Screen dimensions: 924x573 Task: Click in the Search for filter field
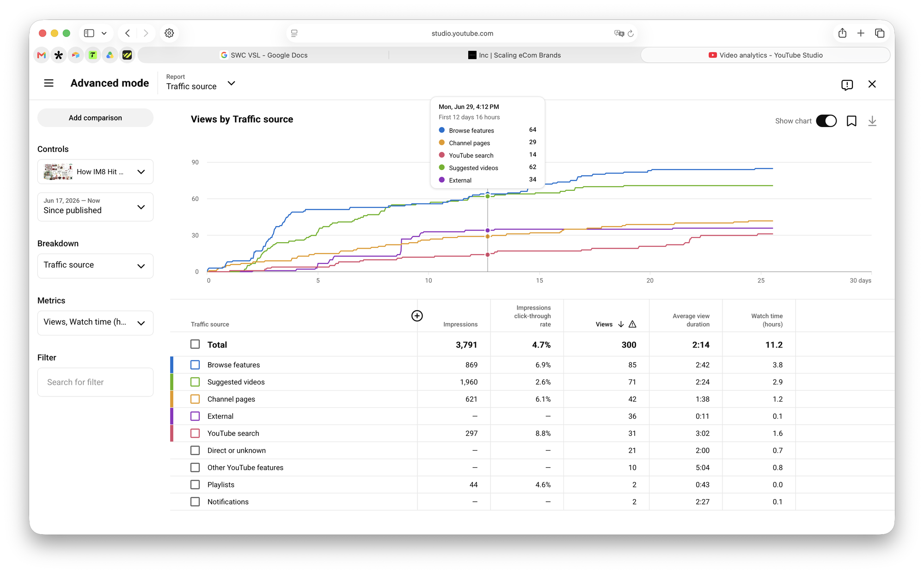(x=95, y=382)
